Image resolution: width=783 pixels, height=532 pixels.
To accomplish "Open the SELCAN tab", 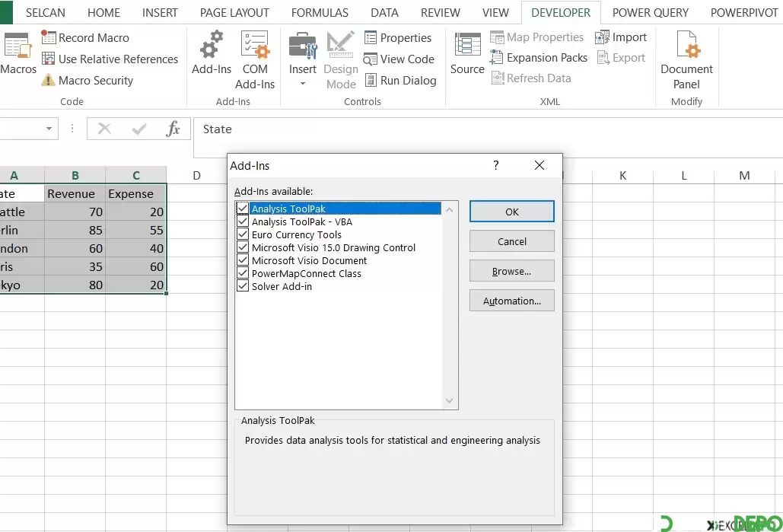I will pyautogui.click(x=46, y=12).
